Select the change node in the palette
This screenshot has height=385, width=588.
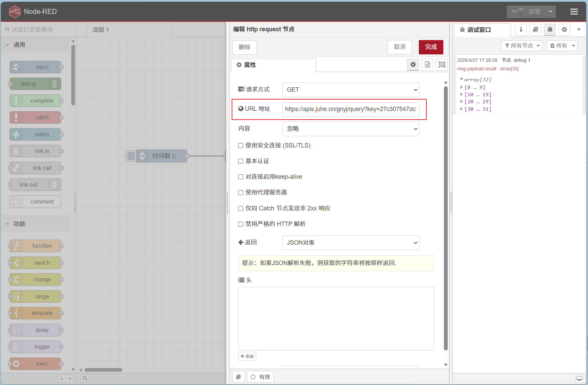coord(35,280)
